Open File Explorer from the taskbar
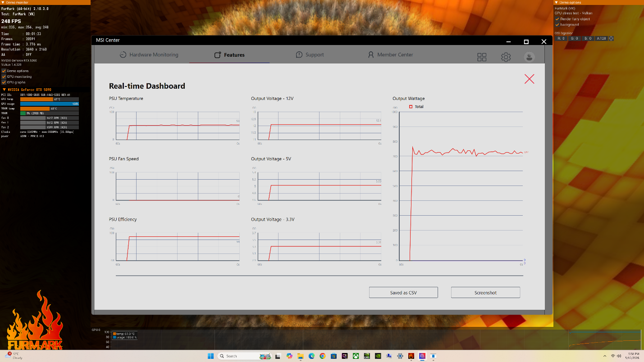 pos(300,356)
